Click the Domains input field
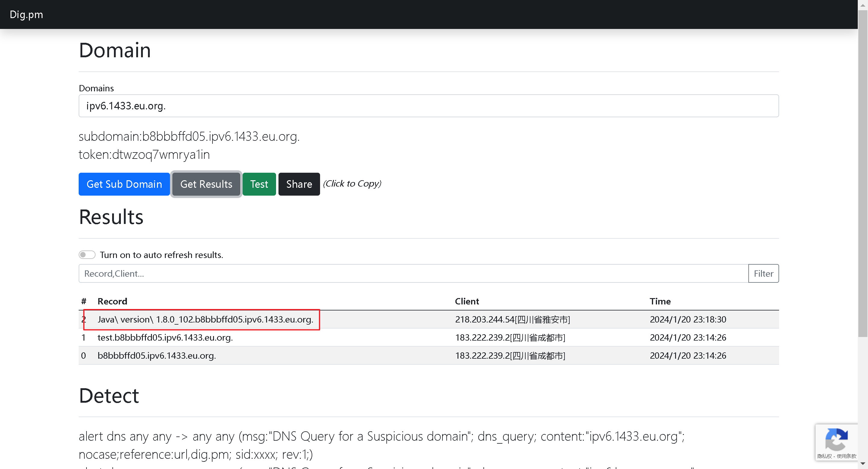868x469 pixels. (x=428, y=106)
